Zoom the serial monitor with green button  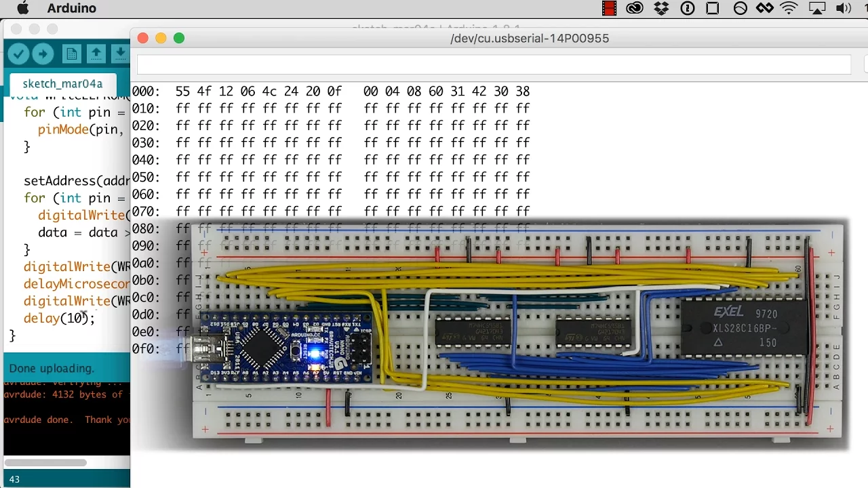pos(179,38)
